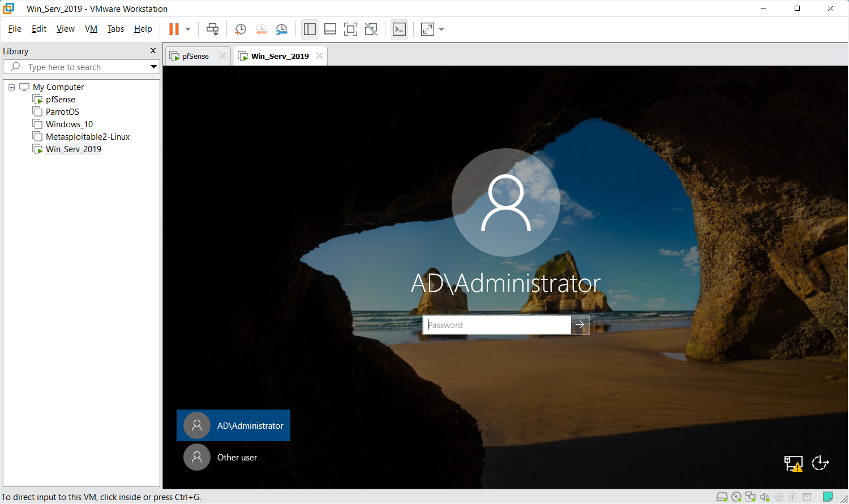Toggle the thumbnail bar view icon
The image size is (849, 504).
click(330, 29)
